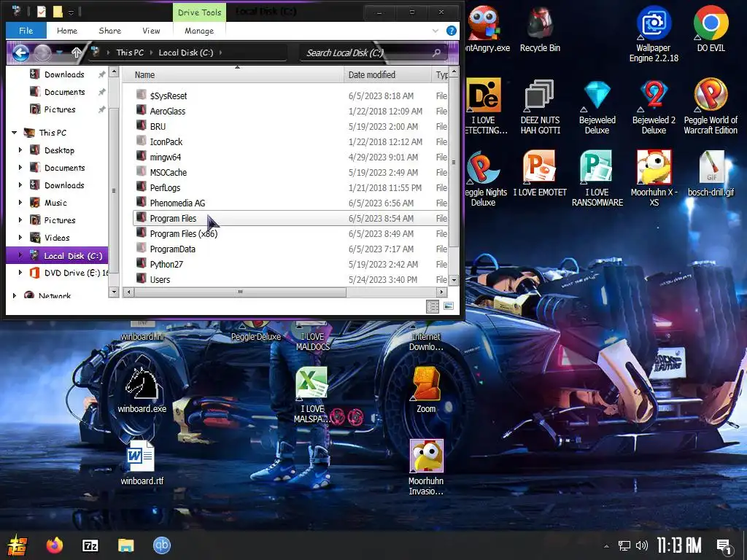Image resolution: width=747 pixels, height=560 pixels.
Task: Select winboard.rtf Word document icon
Action: pyautogui.click(x=142, y=462)
